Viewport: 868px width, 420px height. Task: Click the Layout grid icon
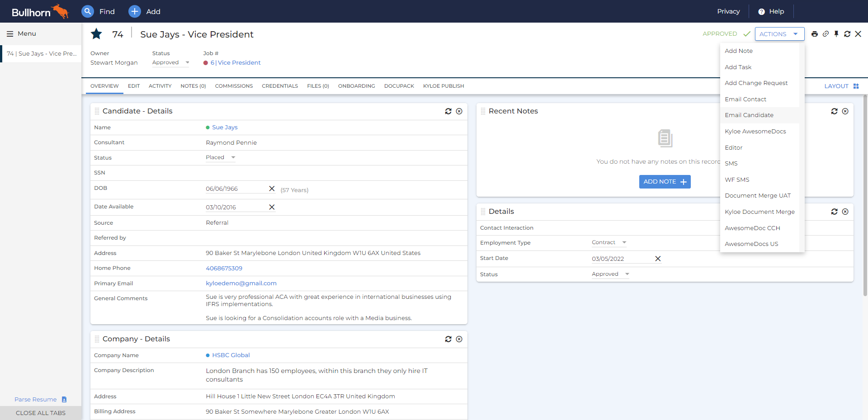856,86
